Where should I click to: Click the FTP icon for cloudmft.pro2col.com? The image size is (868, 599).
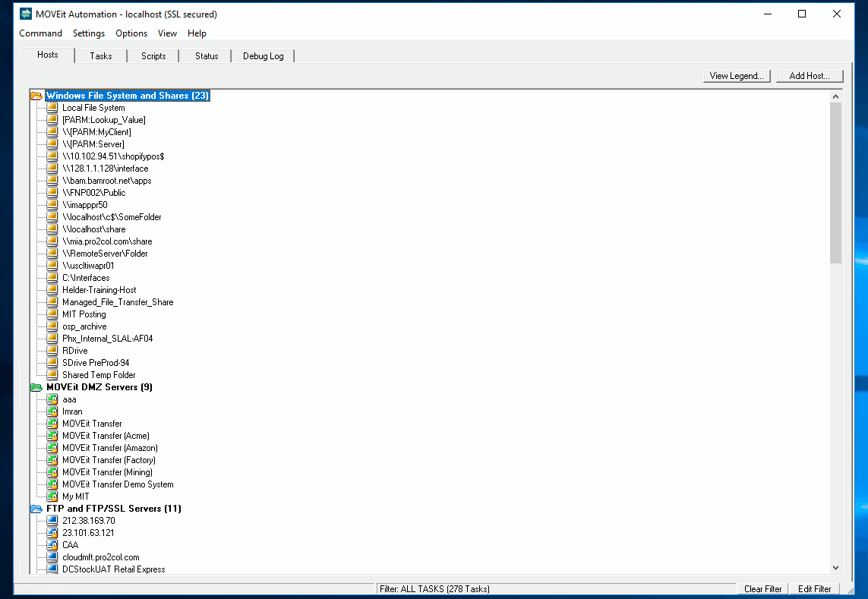click(52, 557)
